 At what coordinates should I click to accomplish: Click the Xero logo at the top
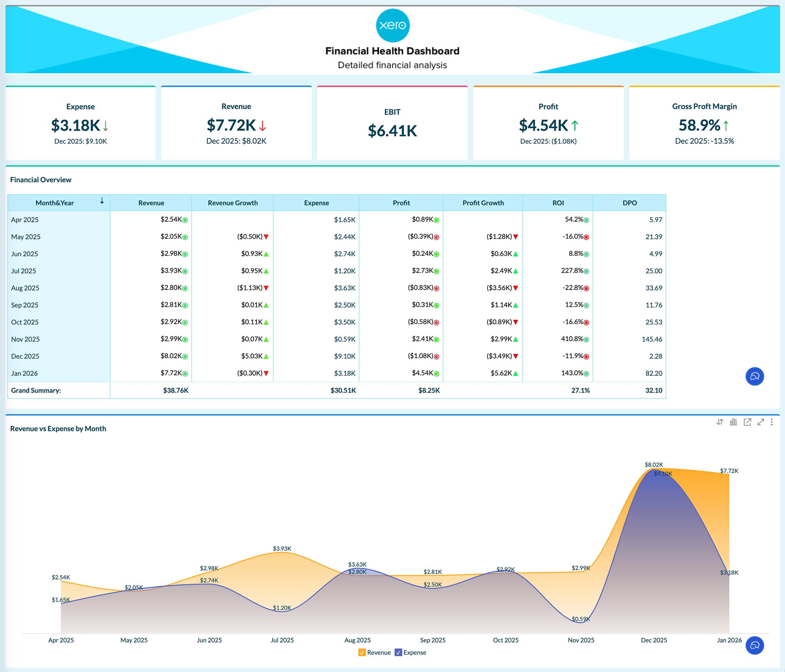pos(392,25)
